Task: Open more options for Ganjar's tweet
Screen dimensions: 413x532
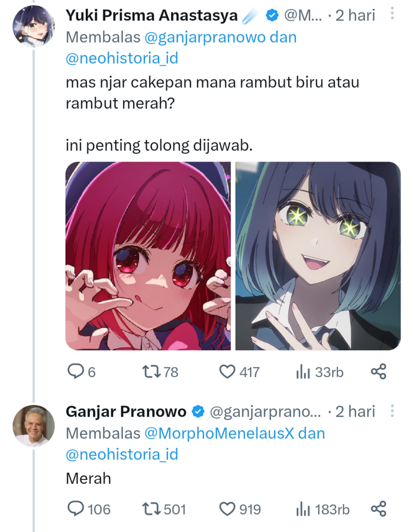Action: click(x=392, y=412)
